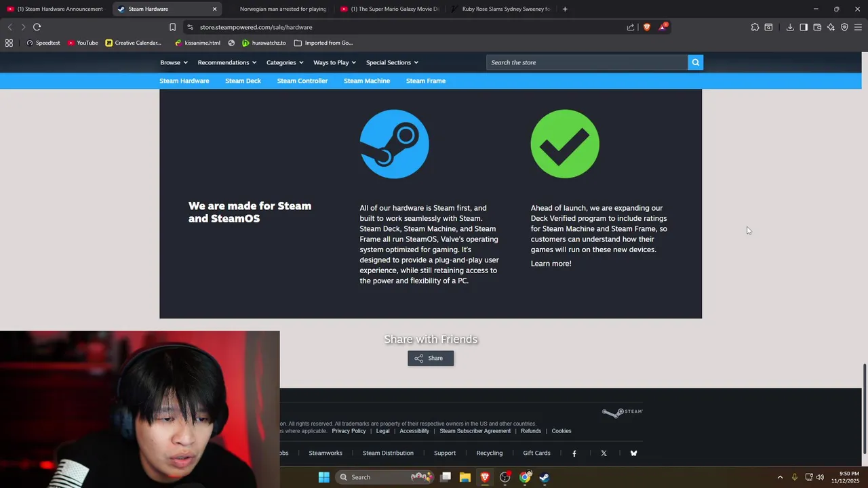Go forward with the browser forward arrow
The image size is (868, 488).
tap(23, 27)
